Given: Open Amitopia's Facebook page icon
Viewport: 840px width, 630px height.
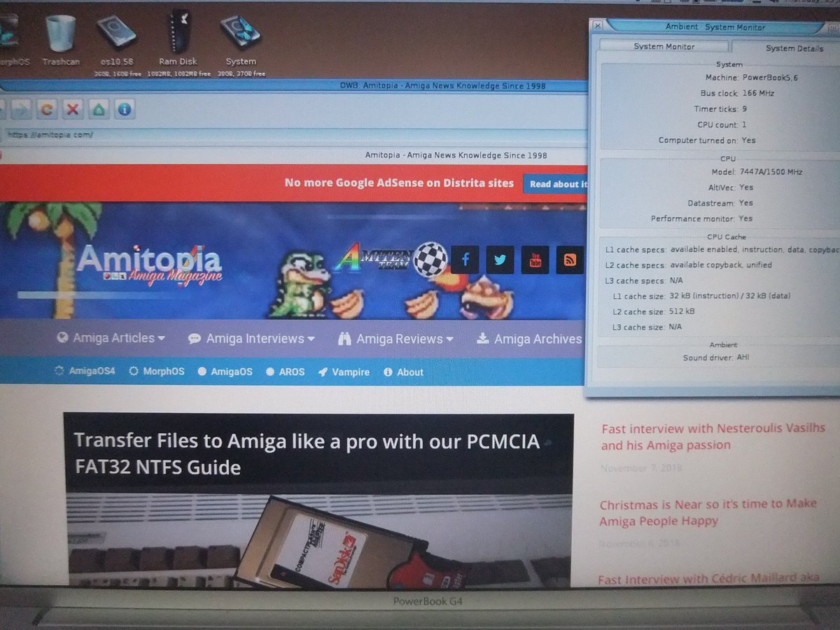Looking at the screenshot, I should point(465,260).
